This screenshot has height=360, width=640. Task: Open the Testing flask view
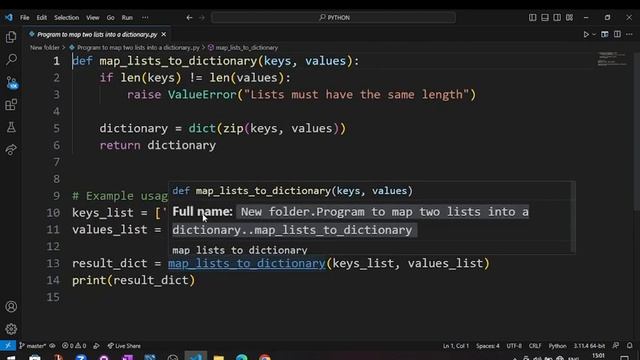tap(11, 127)
